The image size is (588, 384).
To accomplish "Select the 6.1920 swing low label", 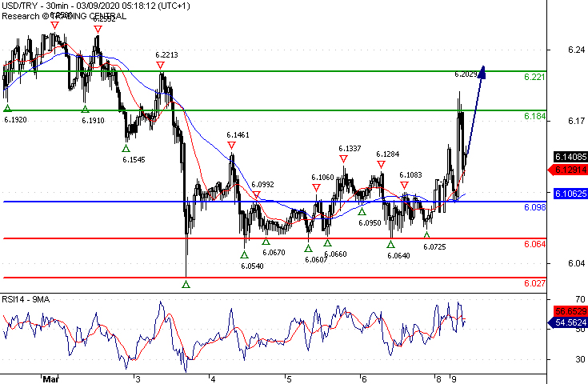I will tap(15, 120).
